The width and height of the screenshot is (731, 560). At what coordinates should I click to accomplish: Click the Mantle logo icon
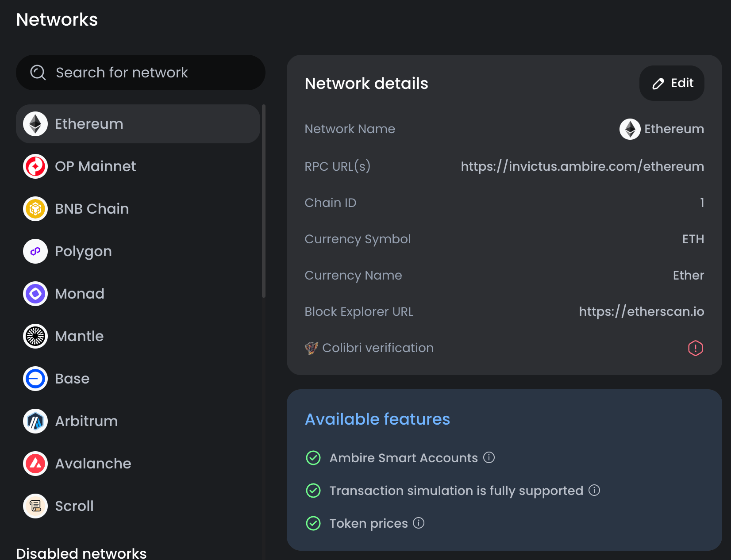(x=35, y=336)
